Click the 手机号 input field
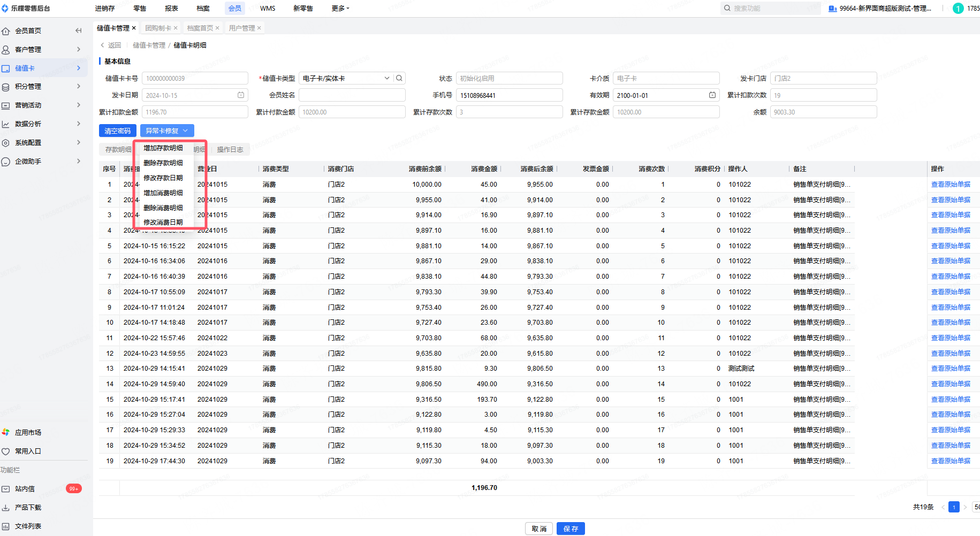Screen dimensions: 980x536 pos(509,95)
